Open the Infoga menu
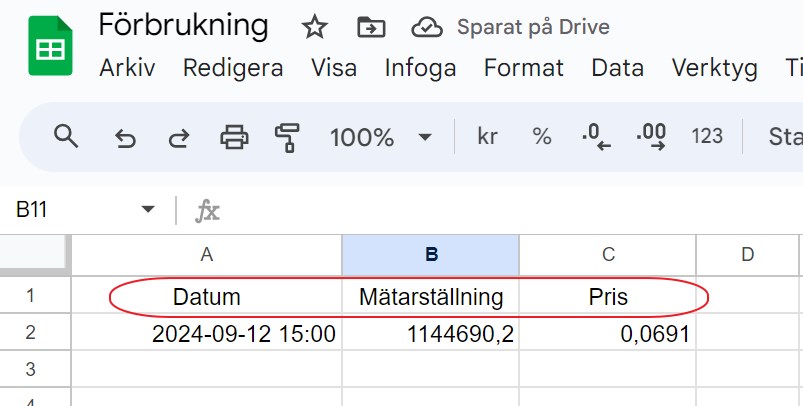Viewport: 803px width, 406px height. coord(420,68)
